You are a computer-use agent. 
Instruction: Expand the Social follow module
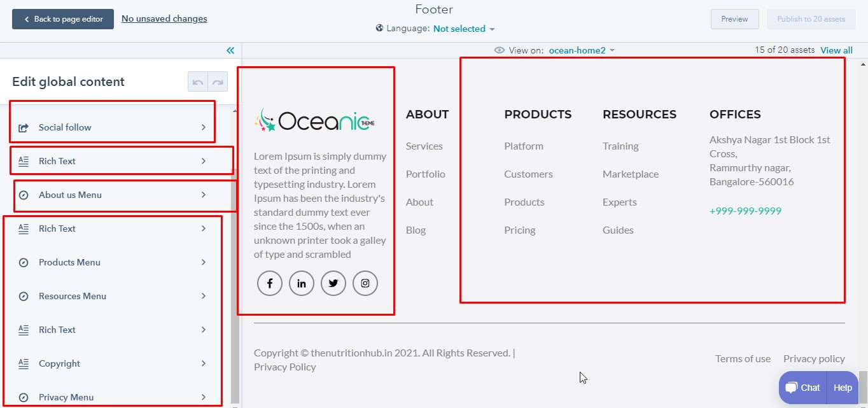[x=113, y=127]
